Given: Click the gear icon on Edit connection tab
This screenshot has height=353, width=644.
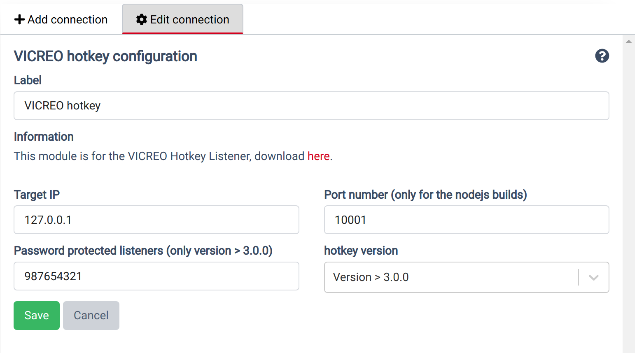Looking at the screenshot, I should (x=142, y=19).
